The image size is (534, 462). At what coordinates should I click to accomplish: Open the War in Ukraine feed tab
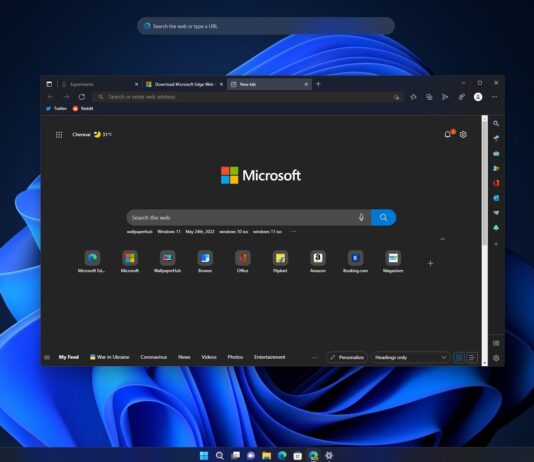(x=110, y=357)
